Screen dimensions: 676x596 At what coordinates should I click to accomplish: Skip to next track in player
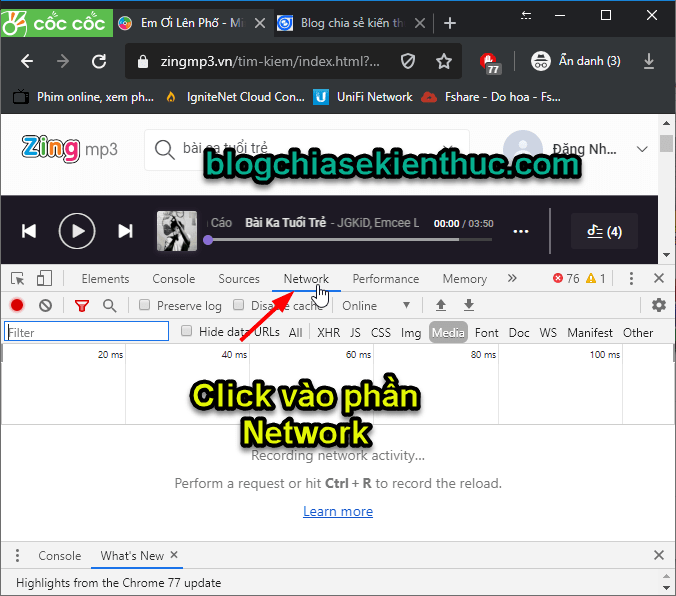click(x=125, y=231)
